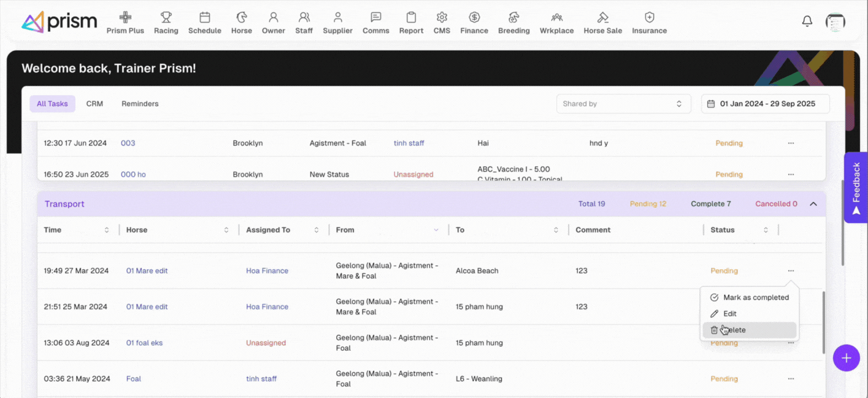Open the Racing trophy icon
Screen dimensions: 868x398
pyautogui.click(x=166, y=18)
